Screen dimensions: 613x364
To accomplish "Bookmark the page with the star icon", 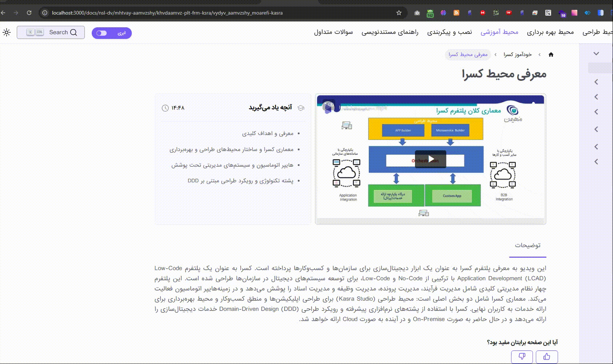I will click(x=399, y=13).
